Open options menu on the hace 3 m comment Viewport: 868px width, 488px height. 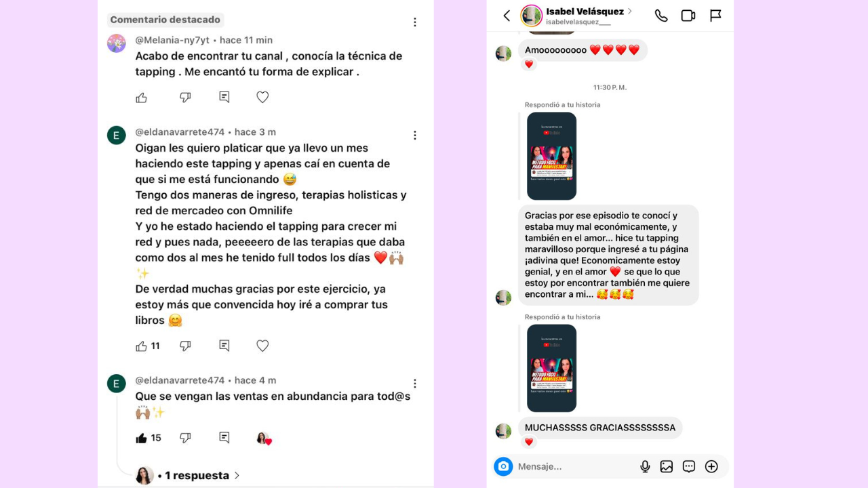415,136
